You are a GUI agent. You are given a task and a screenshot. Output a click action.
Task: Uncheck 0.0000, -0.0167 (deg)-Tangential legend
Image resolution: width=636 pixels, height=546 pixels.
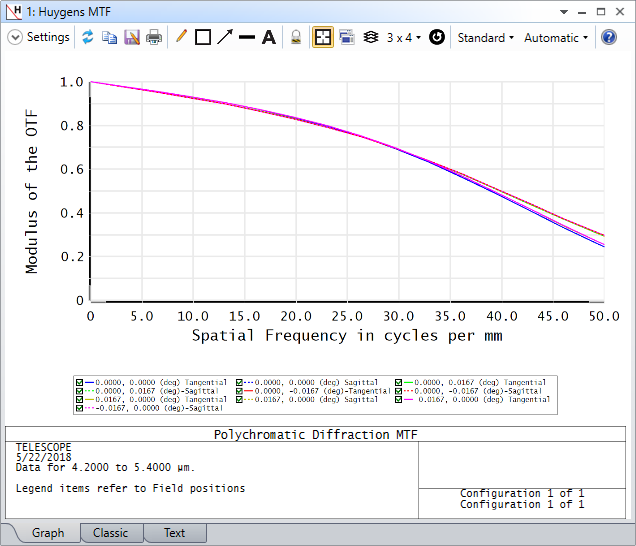[x=239, y=391]
